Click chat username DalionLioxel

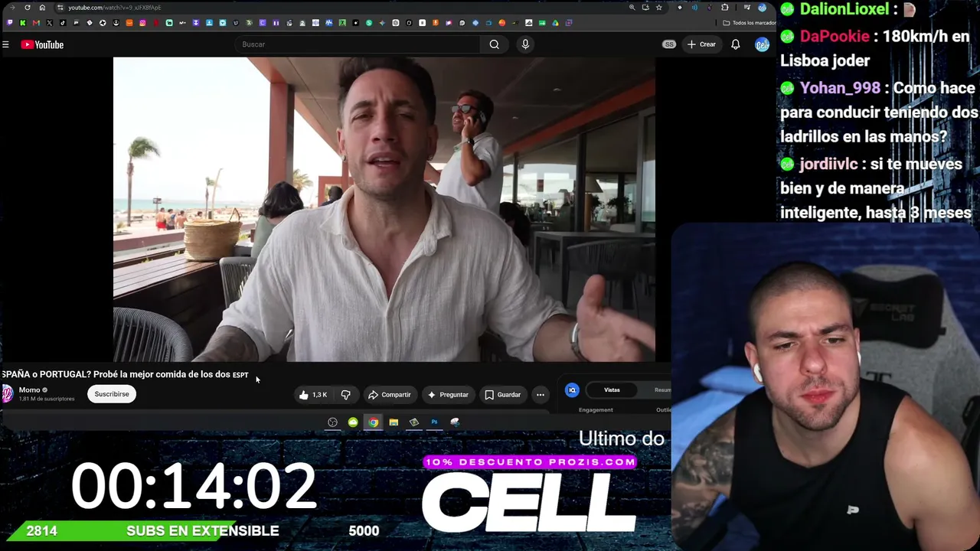844,9
